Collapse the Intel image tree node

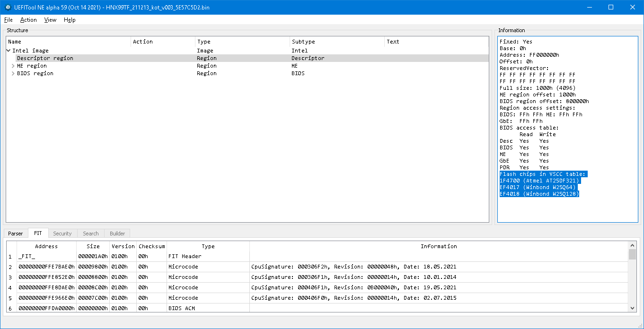(9, 51)
